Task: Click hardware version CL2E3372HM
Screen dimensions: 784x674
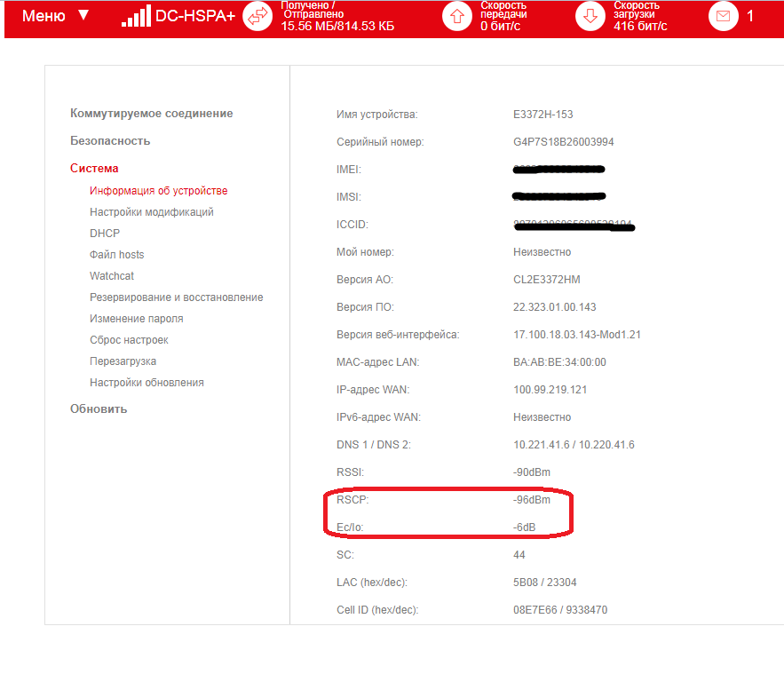Action: click(547, 280)
